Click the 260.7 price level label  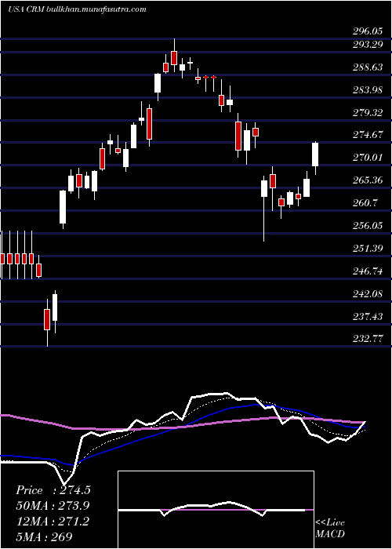365,202
